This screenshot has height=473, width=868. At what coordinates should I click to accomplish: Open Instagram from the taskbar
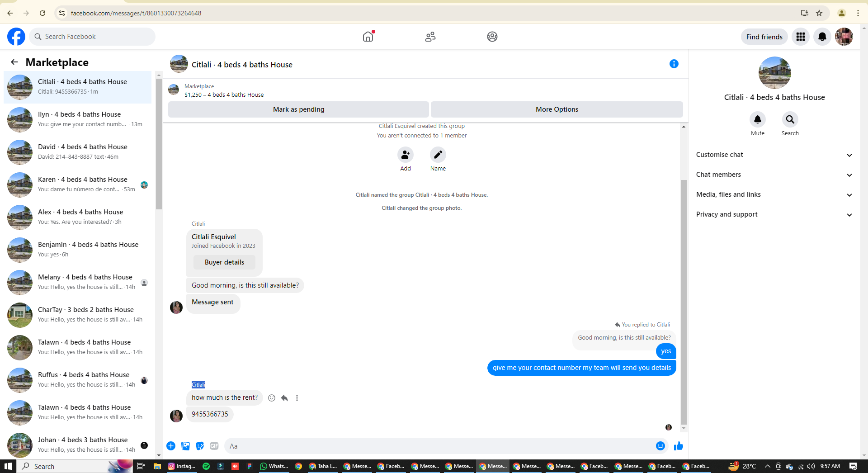(181, 466)
